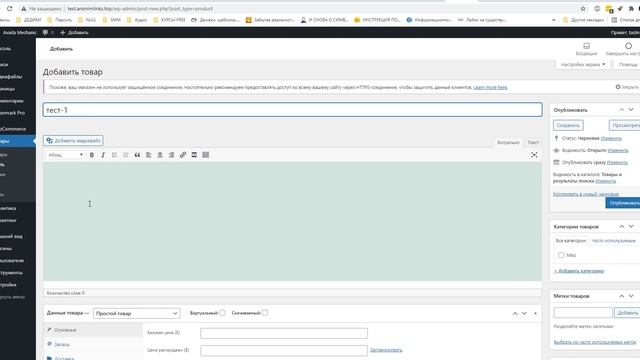This screenshot has width=640, height=360.
Task: Click Изменить link next to Опубликовать сразу
Action: [x=617, y=162]
